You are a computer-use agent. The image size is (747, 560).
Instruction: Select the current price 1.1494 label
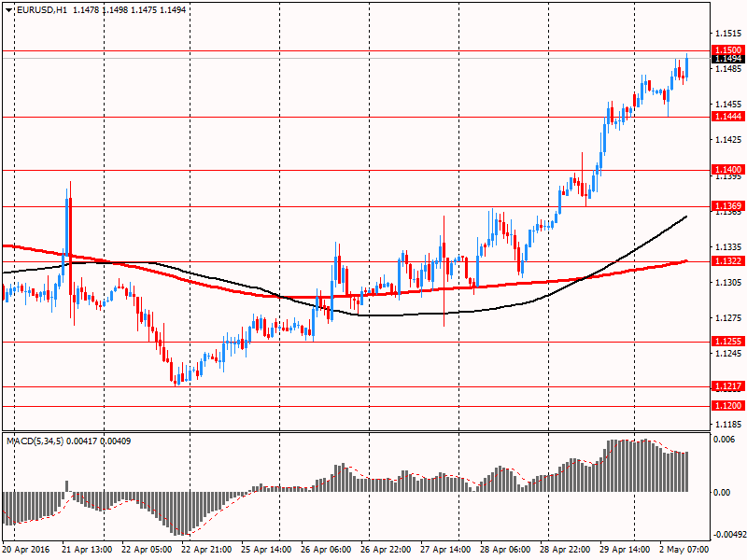pyautogui.click(x=727, y=59)
